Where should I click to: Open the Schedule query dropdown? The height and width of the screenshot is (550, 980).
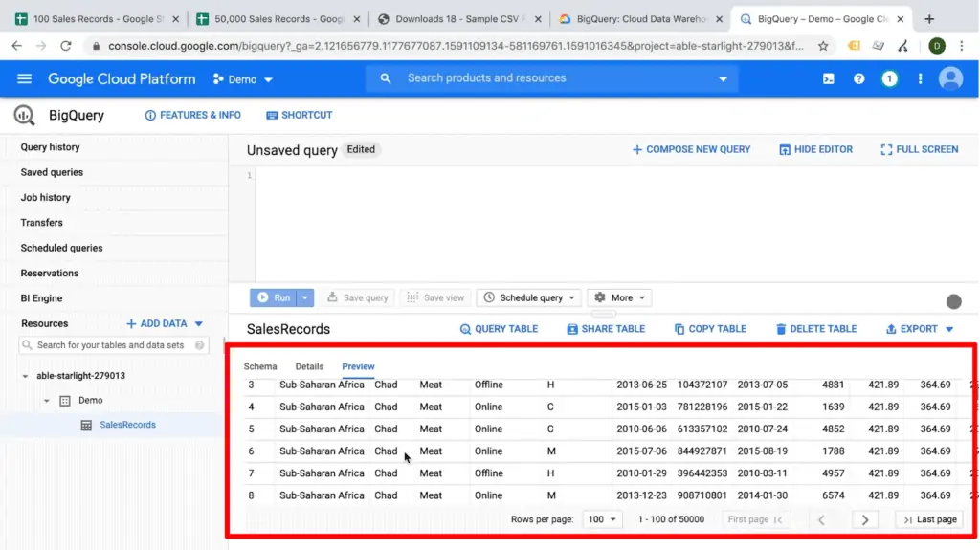pos(529,298)
